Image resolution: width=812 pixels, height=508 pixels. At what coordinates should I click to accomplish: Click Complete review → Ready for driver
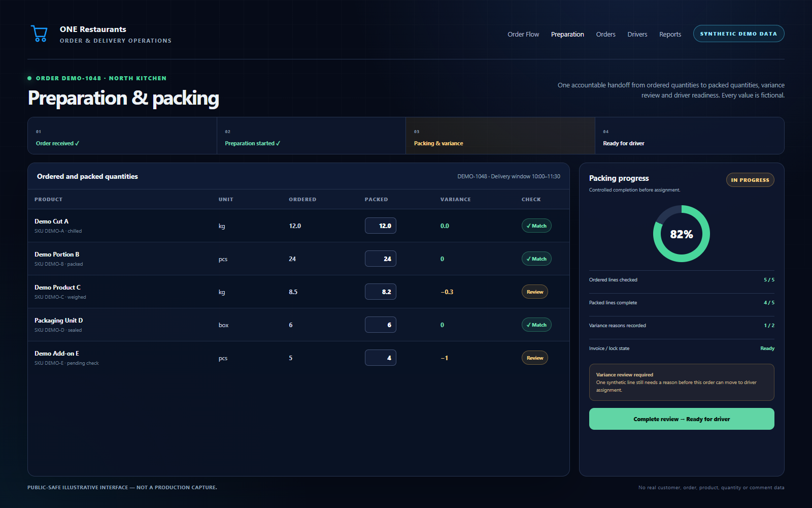click(x=682, y=419)
